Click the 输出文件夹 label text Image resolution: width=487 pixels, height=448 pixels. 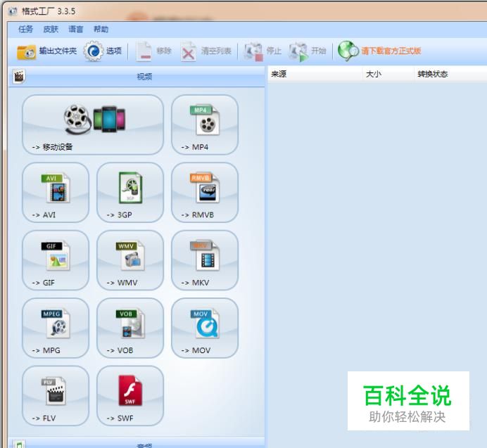pyautogui.click(x=58, y=51)
